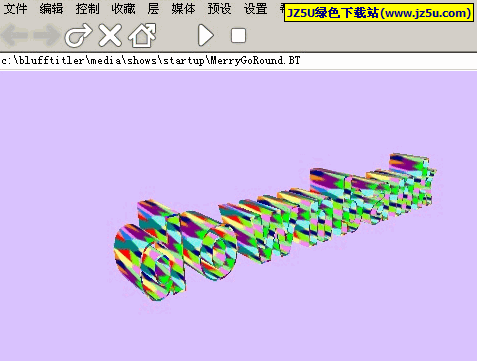Start playback with the play triangle
Screen dimensions: 477x361
coord(205,35)
